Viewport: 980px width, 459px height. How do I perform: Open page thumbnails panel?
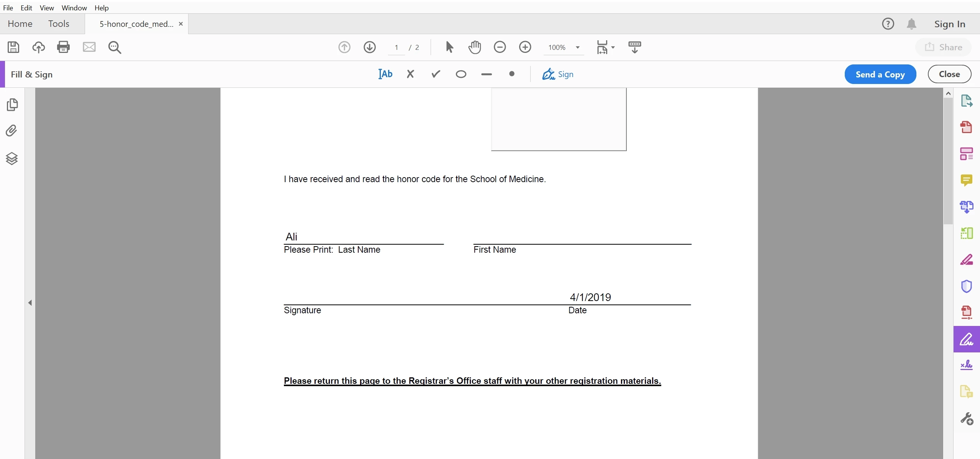click(x=12, y=105)
